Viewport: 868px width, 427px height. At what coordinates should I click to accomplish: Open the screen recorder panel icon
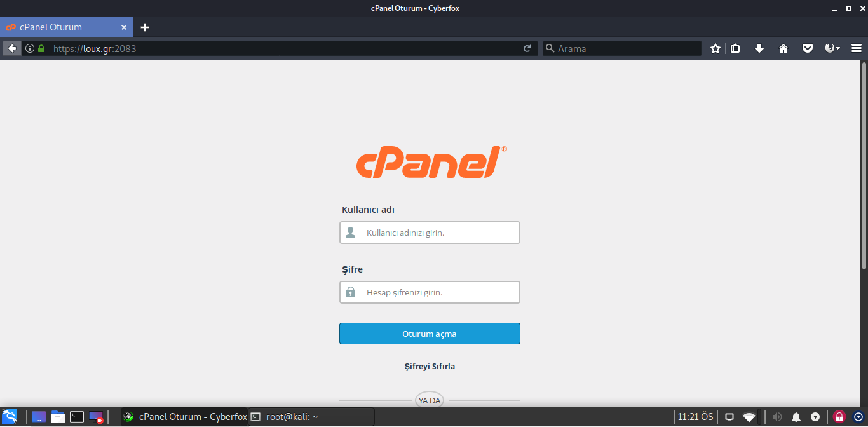[x=96, y=417]
